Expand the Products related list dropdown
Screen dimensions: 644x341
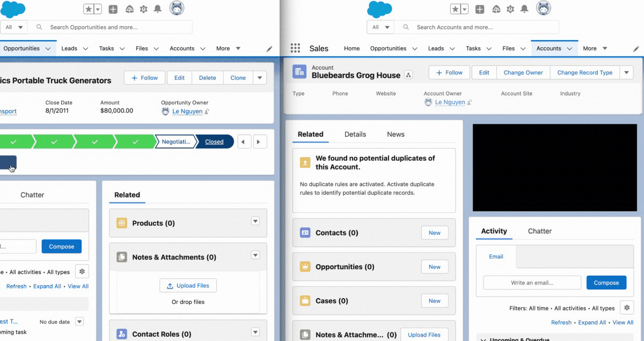(x=255, y=222)
